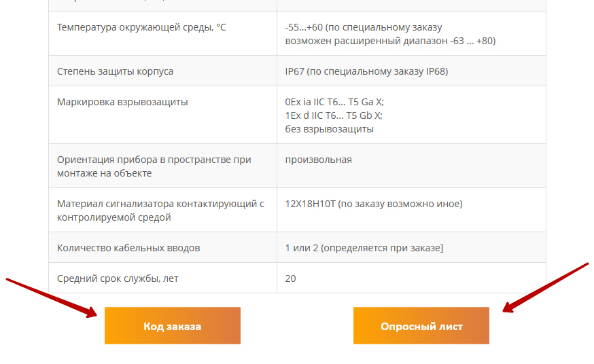Click the -55...+60 temperature range value
The height and width of the screenshot is (364, 594).
coord(364,27)
